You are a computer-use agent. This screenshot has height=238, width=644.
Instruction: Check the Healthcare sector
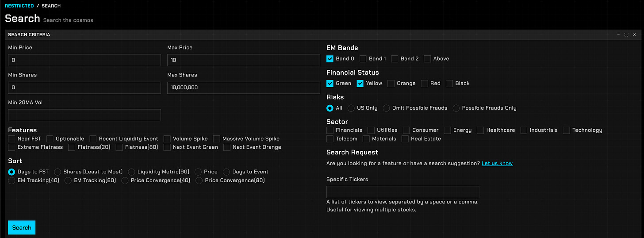click(x=480, y=130)
